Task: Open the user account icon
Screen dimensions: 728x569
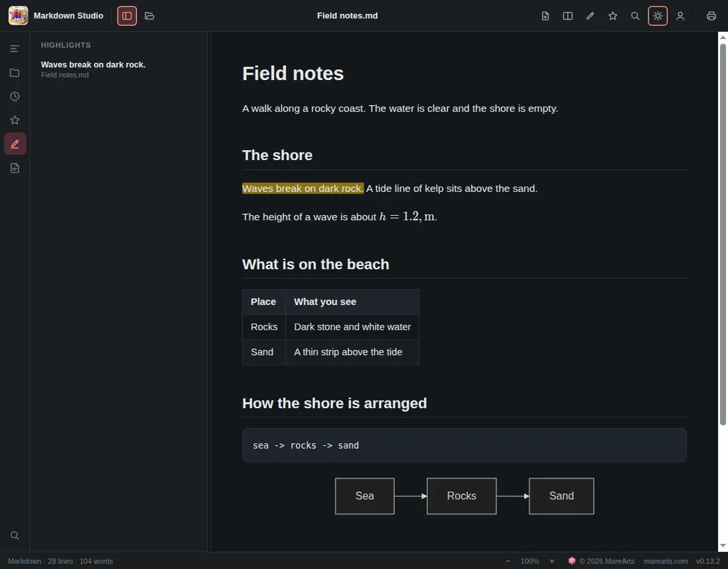Action: (680, 16)
